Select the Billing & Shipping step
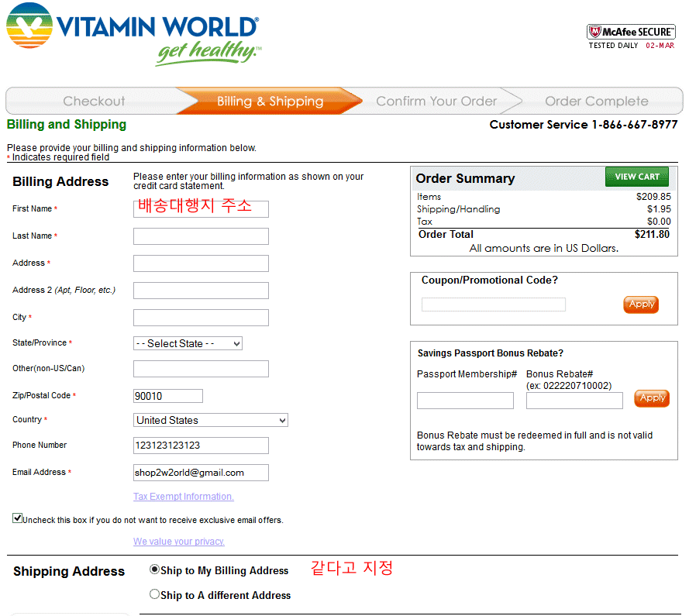Viewport: 689px width, 616px height. pyautogui.click(x=270, y=102)
